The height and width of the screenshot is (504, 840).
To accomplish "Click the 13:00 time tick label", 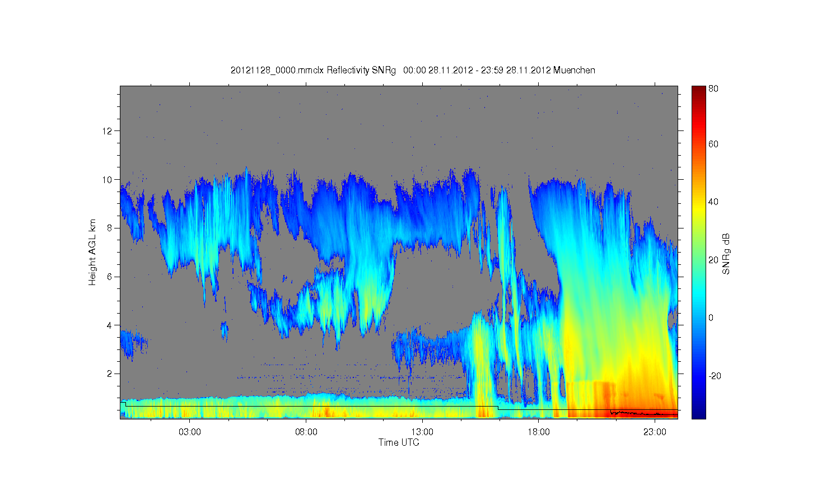I will point(422,432).
